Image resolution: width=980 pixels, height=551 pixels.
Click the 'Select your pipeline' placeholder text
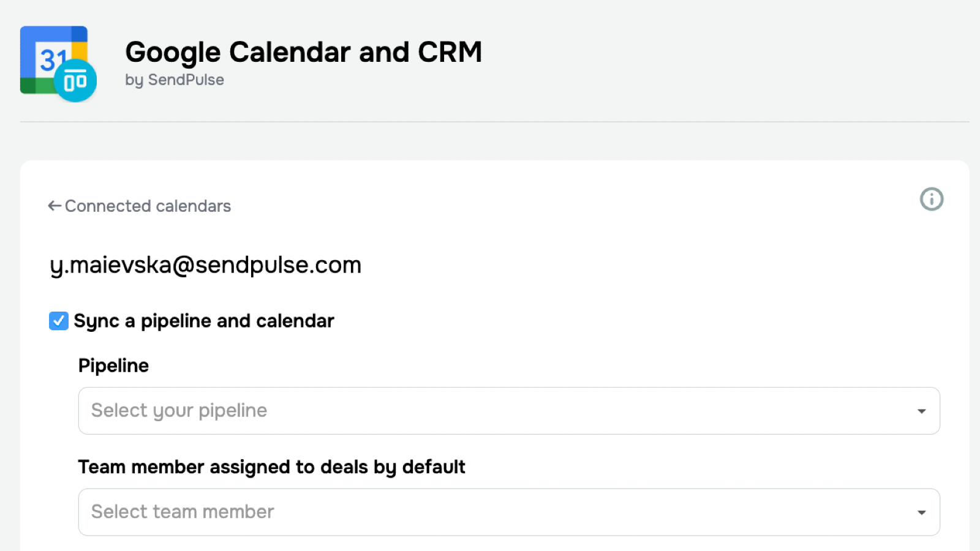pos(179,411)
